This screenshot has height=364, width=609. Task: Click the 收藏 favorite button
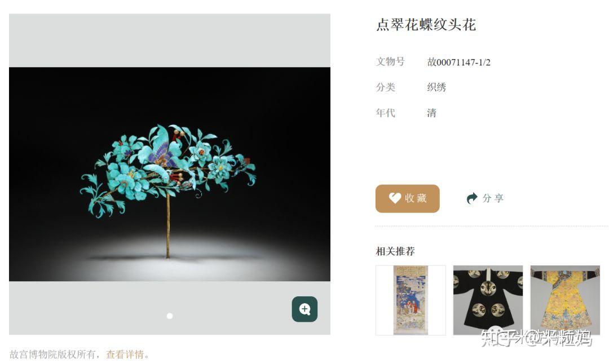pos(408,199)
